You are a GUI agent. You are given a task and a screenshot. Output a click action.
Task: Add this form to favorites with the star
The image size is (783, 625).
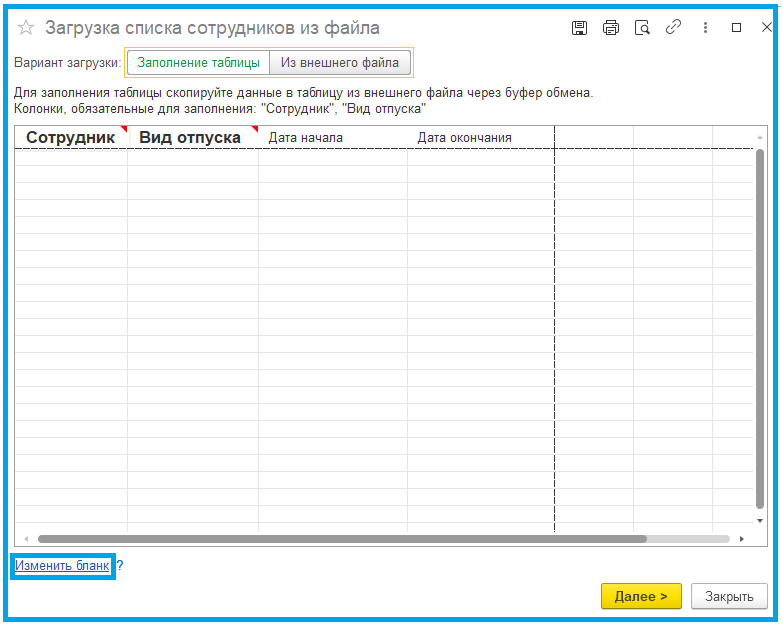coord(26,28)
